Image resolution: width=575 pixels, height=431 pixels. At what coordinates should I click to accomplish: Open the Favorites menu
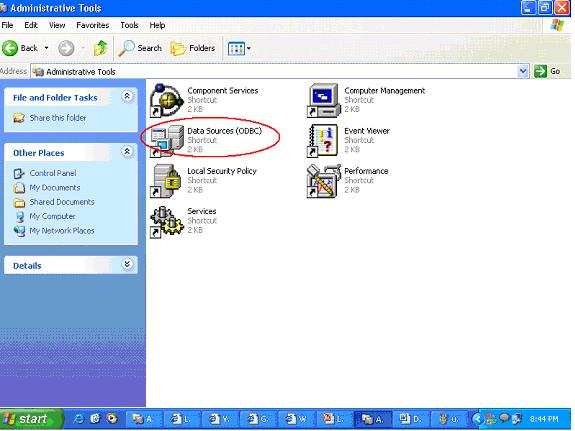pos(92,25)
